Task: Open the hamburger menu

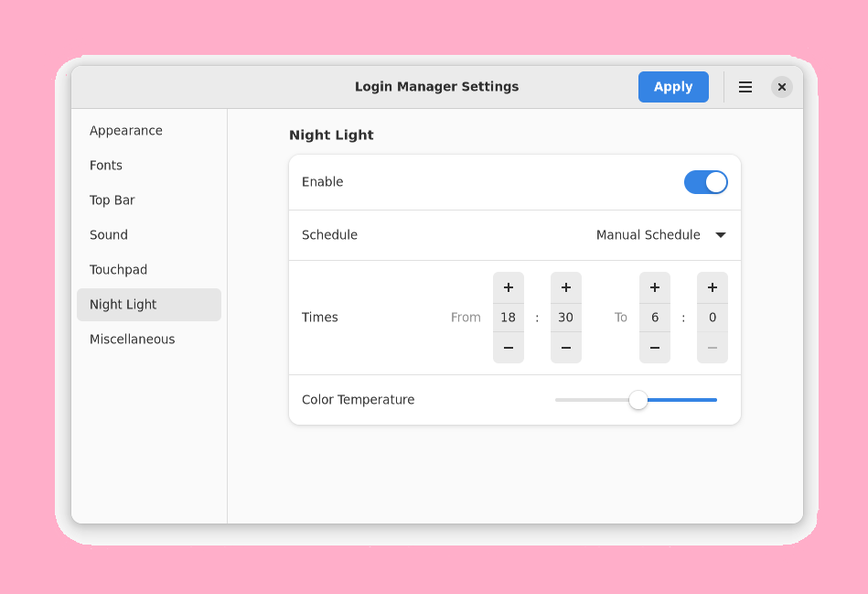Action: (745, 87)
